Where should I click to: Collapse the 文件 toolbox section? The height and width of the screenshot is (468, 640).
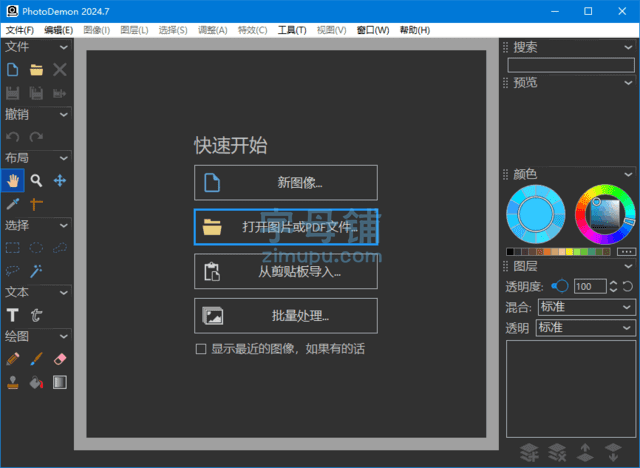pyautogui.click(x=64, y=47)
